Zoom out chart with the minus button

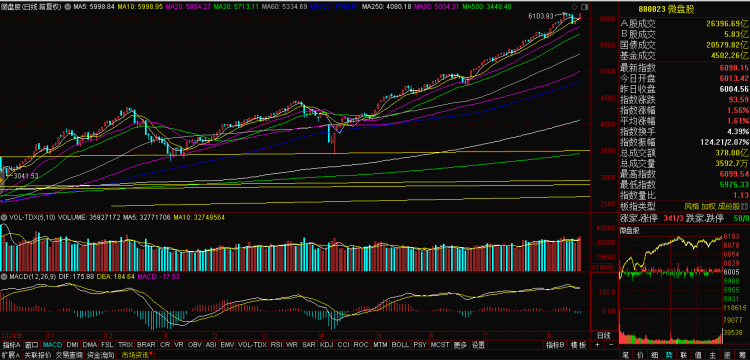tap(610, 345)
